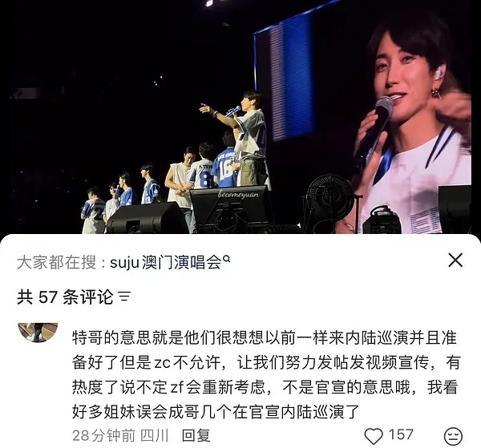Tap the 大家都在搜 label
The width and height of the screenshot is (481, 448).
tap(57, 263)
